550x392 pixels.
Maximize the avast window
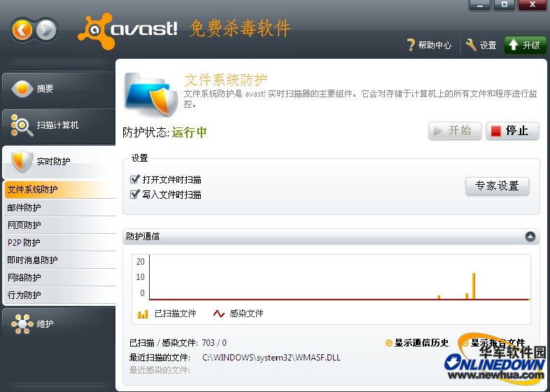pos(505,5)
